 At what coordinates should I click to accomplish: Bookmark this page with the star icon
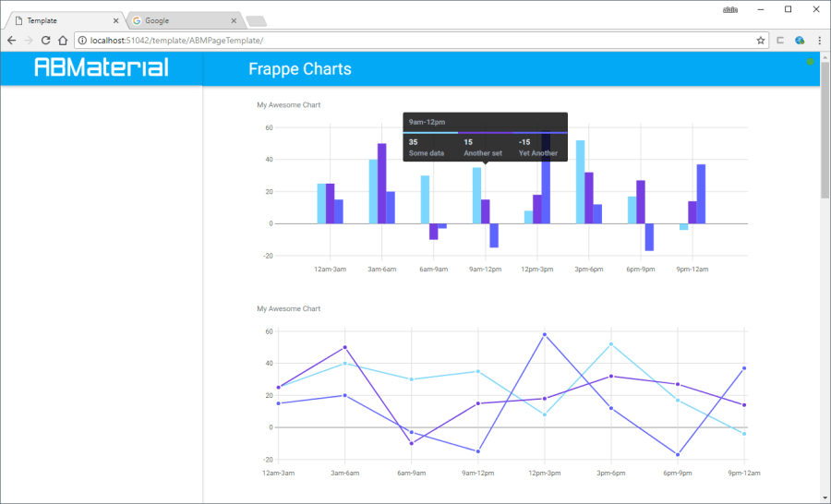(761, 41)
